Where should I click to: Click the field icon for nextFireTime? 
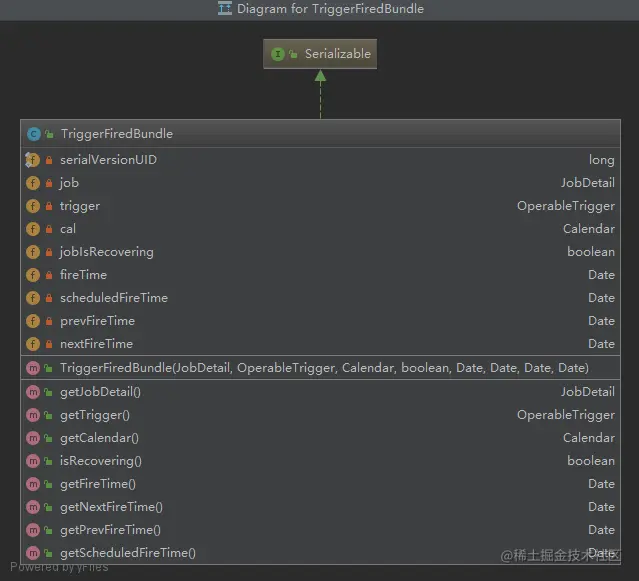click(33, 344)
